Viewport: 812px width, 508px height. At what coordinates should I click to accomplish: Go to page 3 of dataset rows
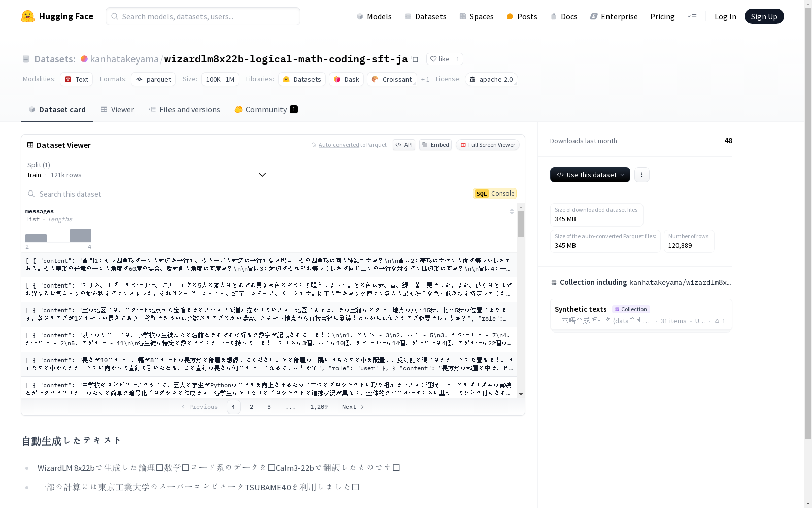coord(269,407)
